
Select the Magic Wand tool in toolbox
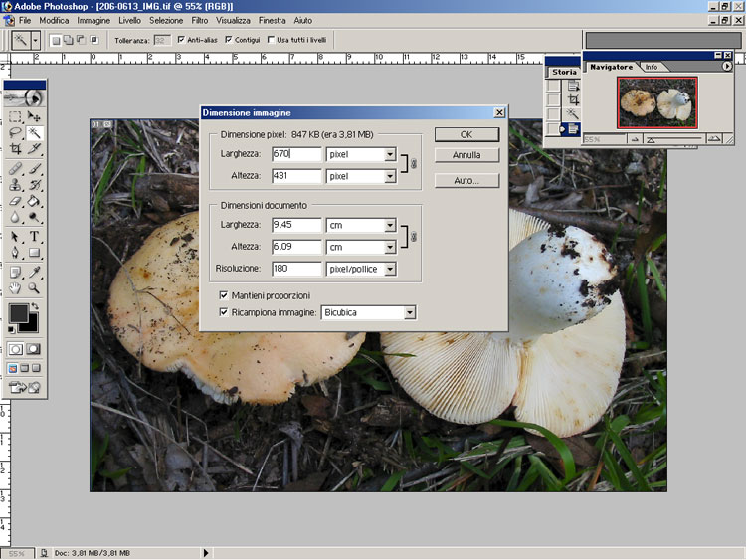pos(35,131)
